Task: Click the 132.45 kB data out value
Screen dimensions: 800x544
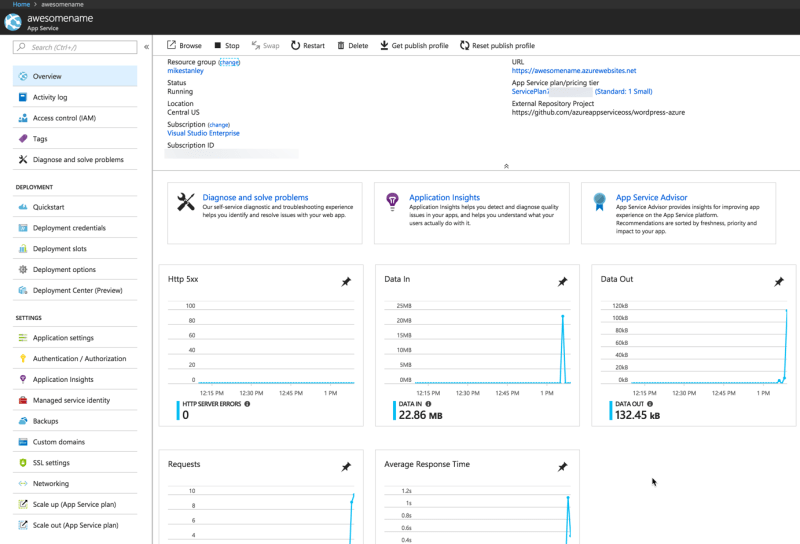Action: [637, 415]
